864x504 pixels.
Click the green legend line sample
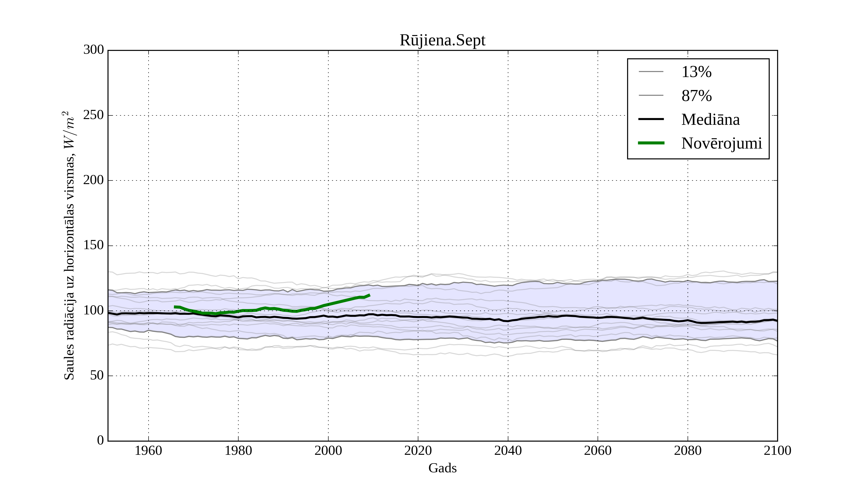tap(651, 143)
